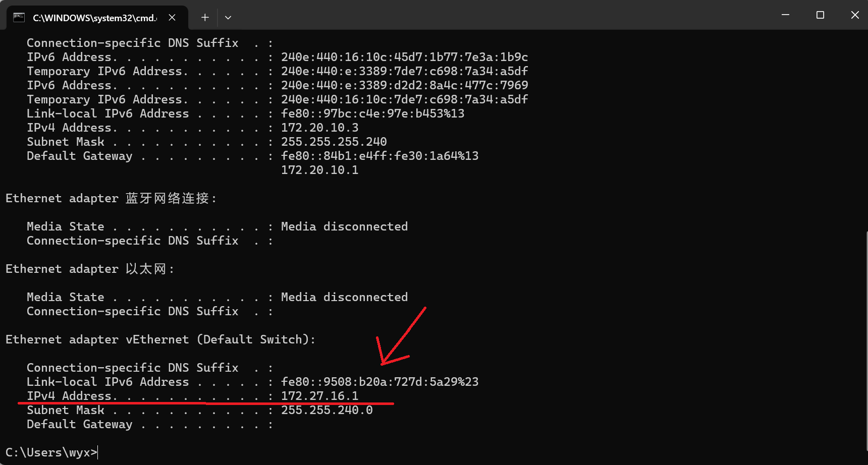Click link-local address fe80::97bc:c4e:97e:b453%13

click(372, 113)
